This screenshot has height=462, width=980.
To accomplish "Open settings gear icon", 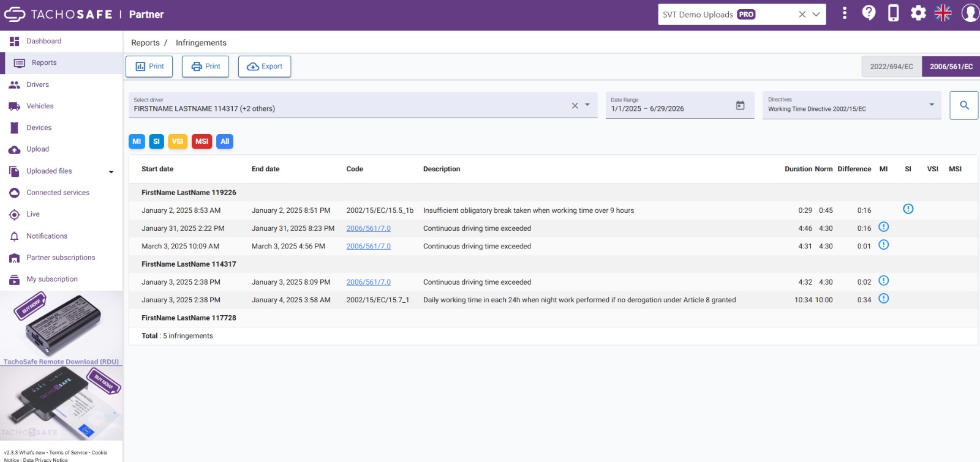I will 918,13.
